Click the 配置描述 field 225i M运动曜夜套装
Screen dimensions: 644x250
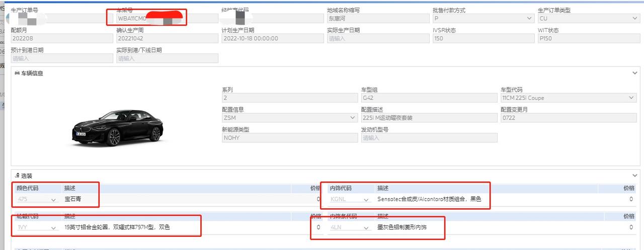pyautogui.click(x=430, y=118)
